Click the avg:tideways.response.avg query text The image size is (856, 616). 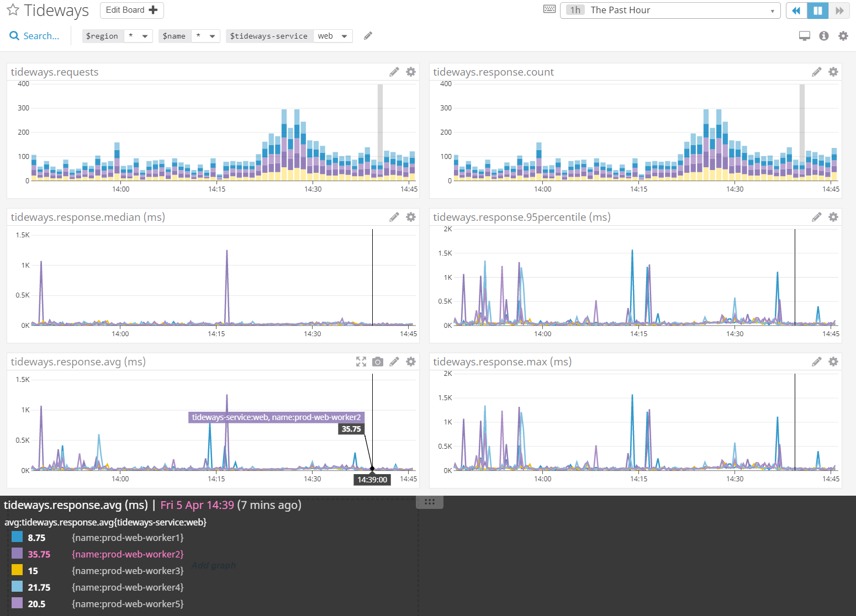tap(105, 522)
